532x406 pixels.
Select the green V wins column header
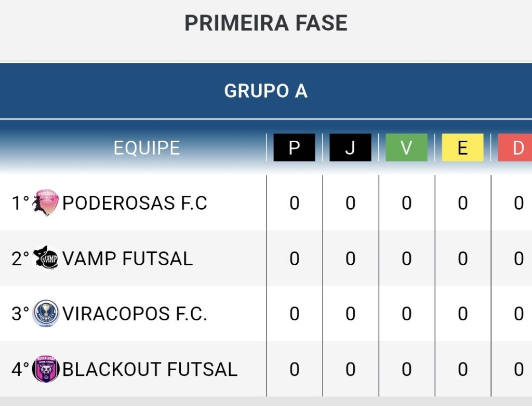click(406, 147)
